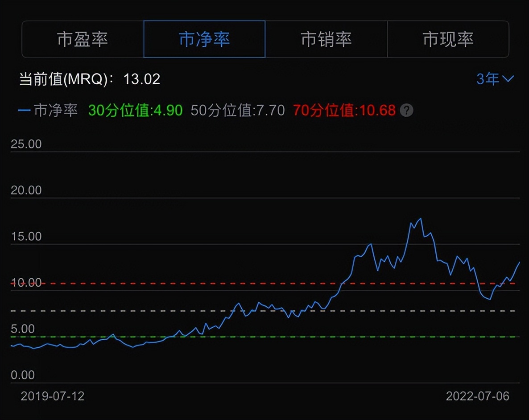Viewport: 529px width, 420px height.
Task: Click the highest peak of the blue line
Action: (x=420, y=219)
